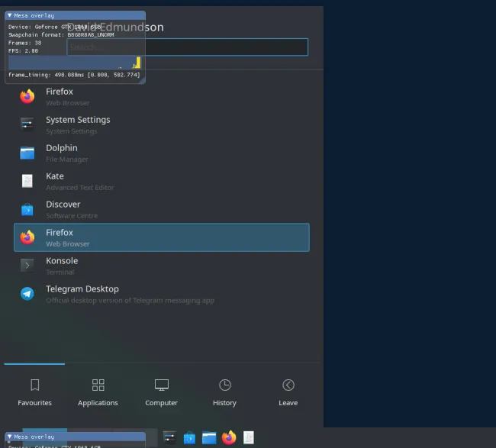Click the 'Telegram Desktop' title text

pyautogui.click(x=82, y=288)
